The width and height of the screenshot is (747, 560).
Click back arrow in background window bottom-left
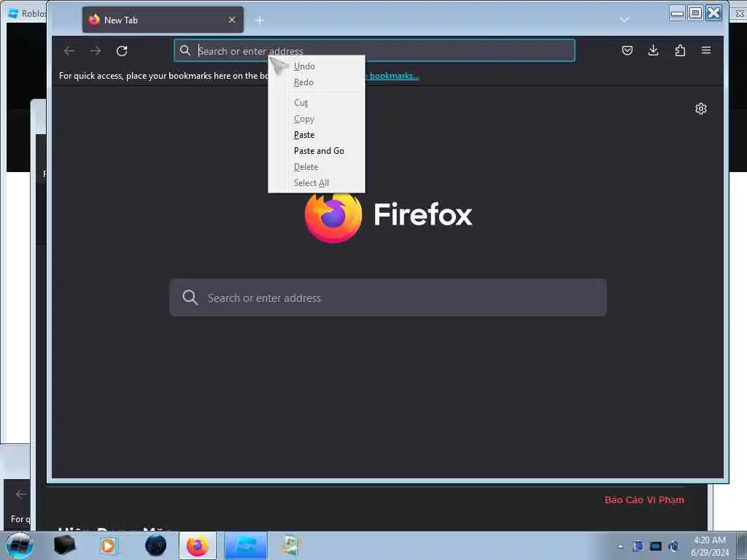21,494
